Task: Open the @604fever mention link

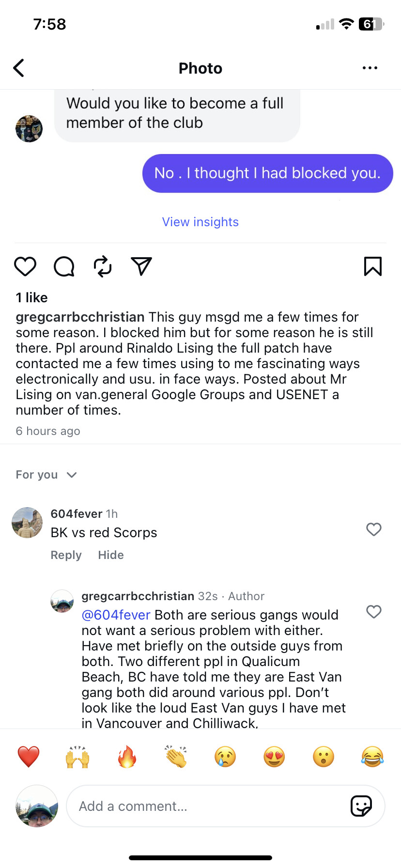Action: tap(116, 615)
